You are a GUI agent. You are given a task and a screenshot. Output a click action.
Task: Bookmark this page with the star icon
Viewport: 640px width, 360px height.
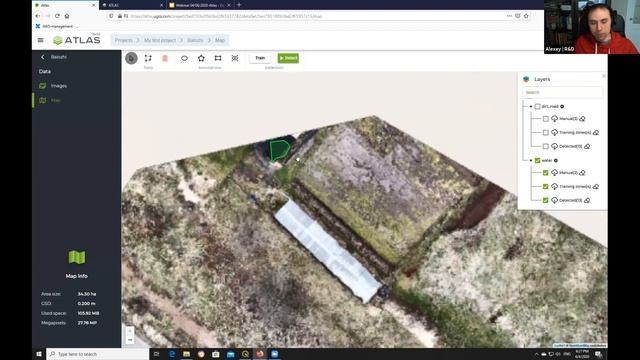[526, 16]
